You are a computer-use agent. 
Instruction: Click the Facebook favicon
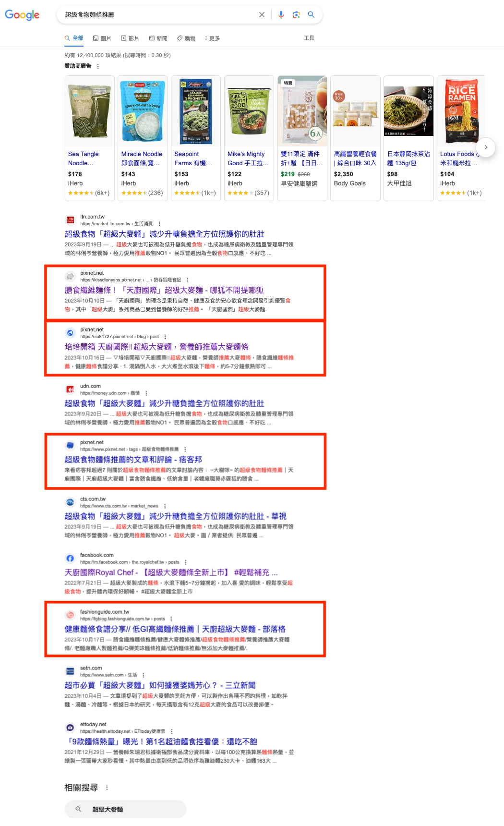point(70,559)
